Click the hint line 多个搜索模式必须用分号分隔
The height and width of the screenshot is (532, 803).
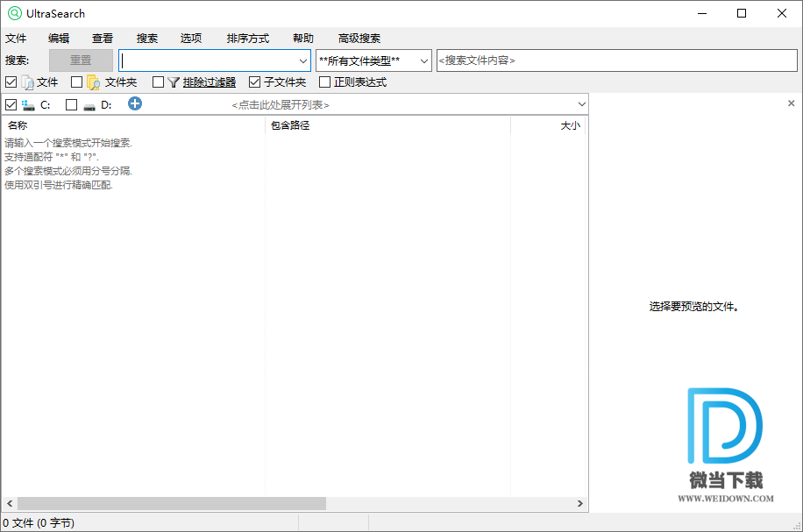click(x=68, y=171)
